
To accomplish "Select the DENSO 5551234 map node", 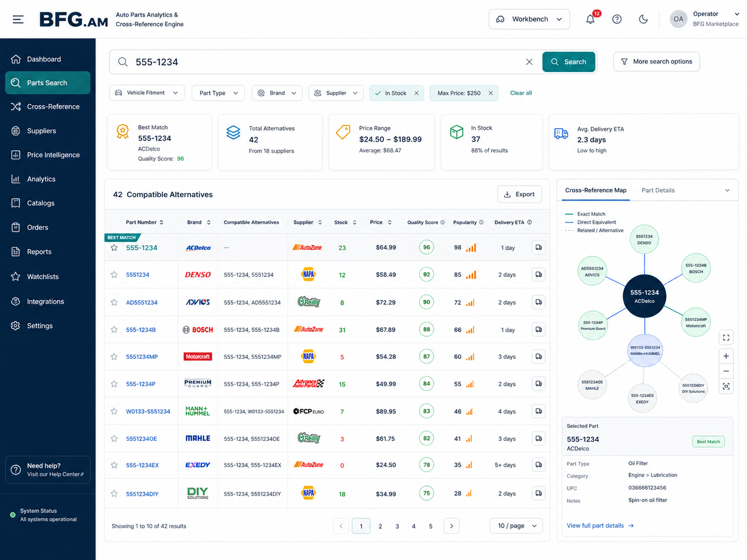I will tap(644, 239).
